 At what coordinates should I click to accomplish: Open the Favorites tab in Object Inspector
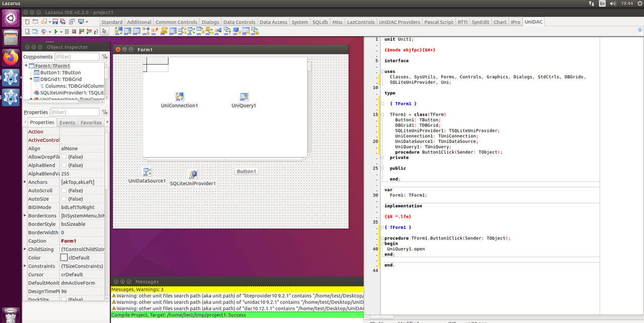pos(91,122)
